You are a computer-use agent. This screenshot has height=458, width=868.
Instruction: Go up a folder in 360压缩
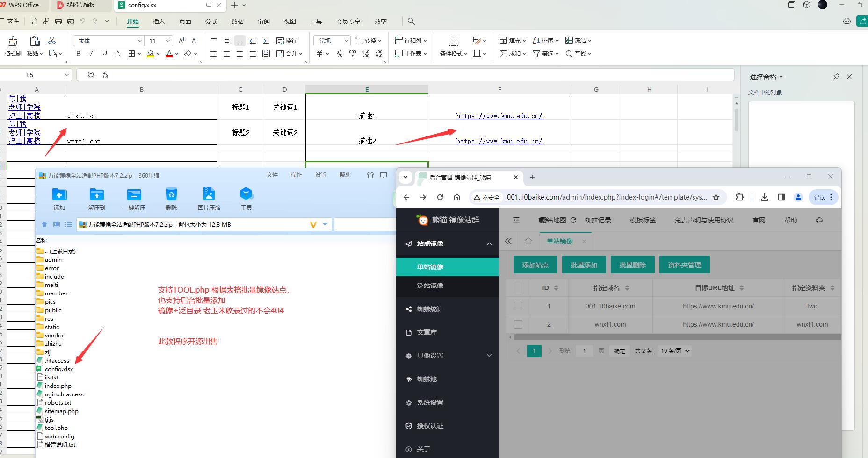pos(44,224)
